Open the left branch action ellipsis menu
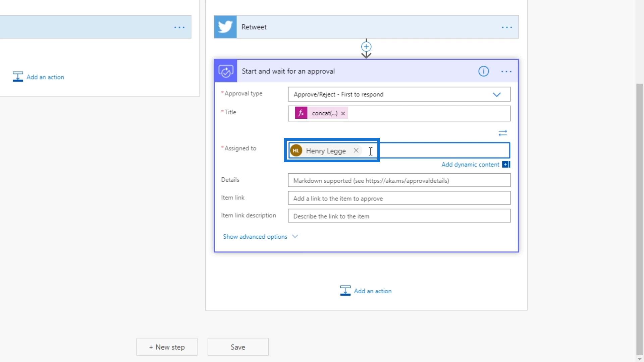Viewport: 644px width, 362px height. (179, 27)
